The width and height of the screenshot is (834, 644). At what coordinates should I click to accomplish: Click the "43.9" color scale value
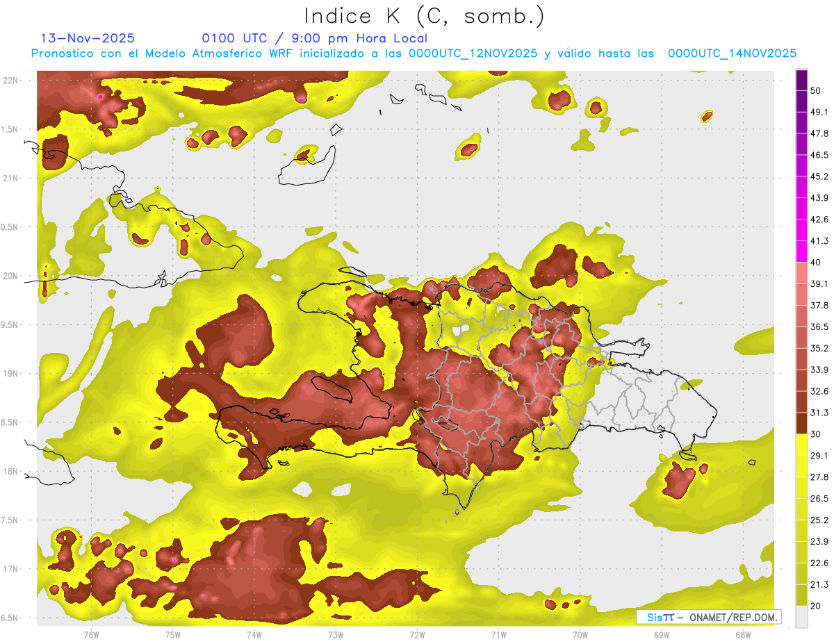tap(819, 198)
